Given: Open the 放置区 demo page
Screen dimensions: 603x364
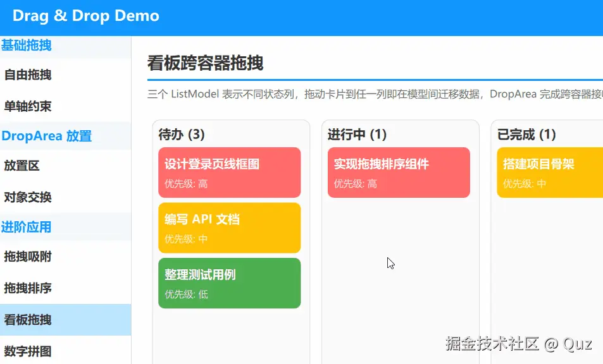Looking at the screenshot, I should coord(65,166).
